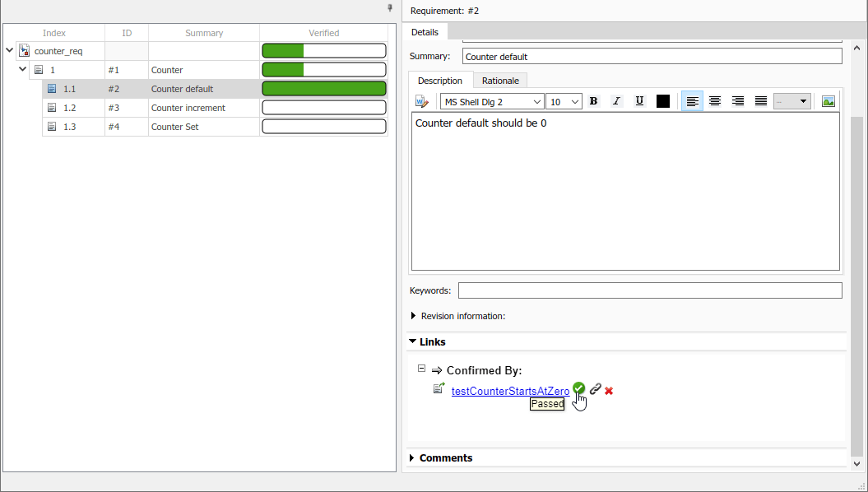Collapse the Confirmed By links group

[420, 370]
